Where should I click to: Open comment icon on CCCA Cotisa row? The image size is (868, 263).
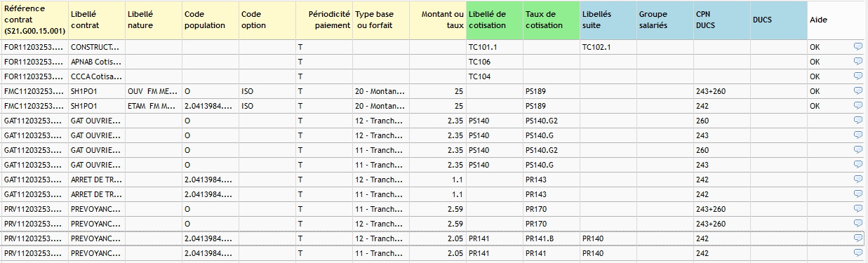[x=857, y=76]
